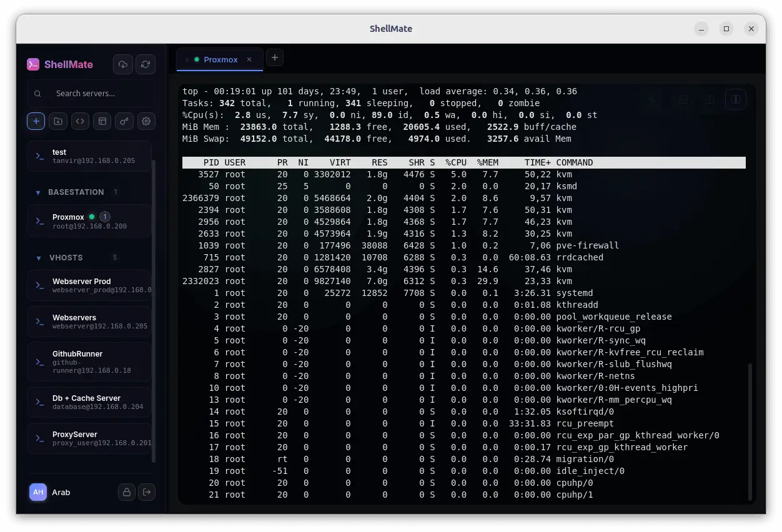This screenshot has height=532, width=782.
Task: Click the AH avatar icon
Action: point(38,492)
